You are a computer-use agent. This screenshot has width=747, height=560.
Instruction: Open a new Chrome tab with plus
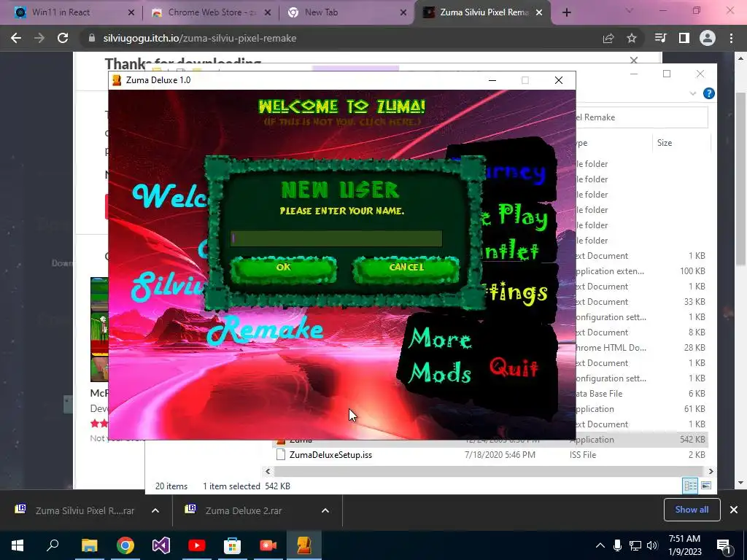[566, 12]
